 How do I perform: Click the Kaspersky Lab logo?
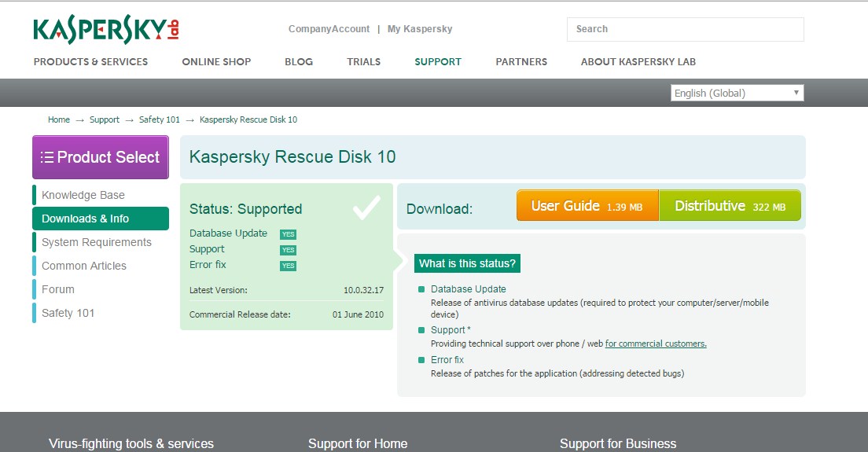point(105,29)
